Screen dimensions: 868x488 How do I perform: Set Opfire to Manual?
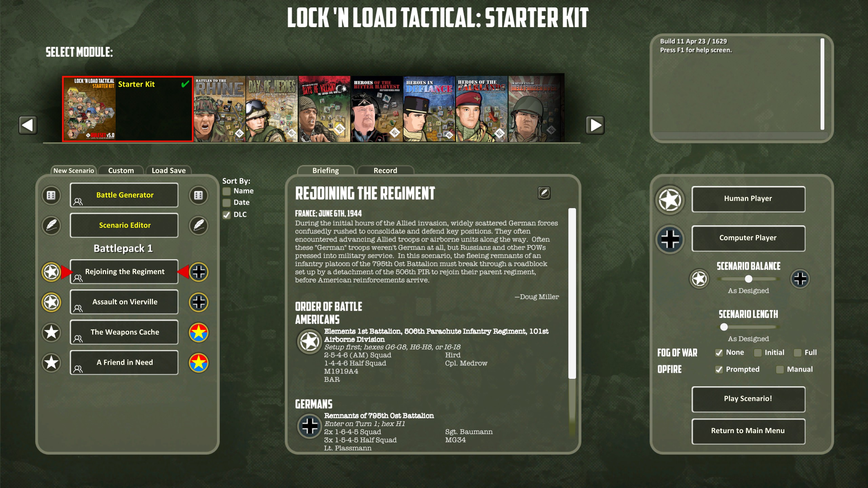coord(780,369)
